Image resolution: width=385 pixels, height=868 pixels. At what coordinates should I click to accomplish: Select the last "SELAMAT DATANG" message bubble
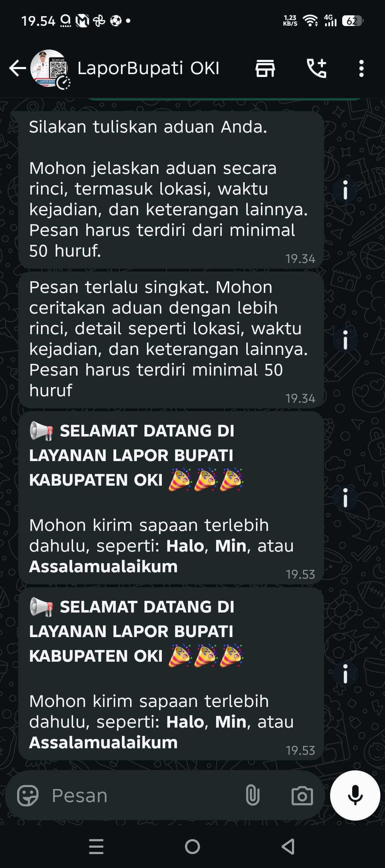[x=171, y=674]
